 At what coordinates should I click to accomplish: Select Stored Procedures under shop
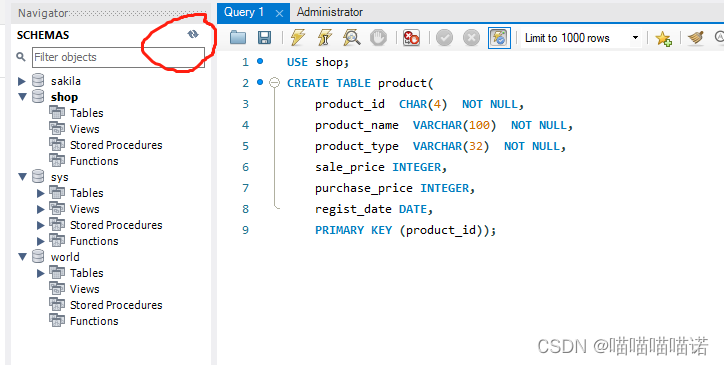(116, 145)
